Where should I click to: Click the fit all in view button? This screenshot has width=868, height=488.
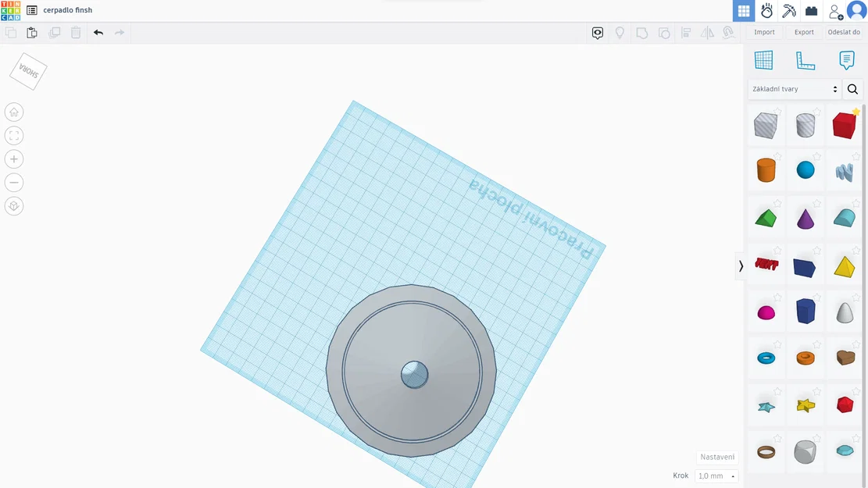coord(14,136)
